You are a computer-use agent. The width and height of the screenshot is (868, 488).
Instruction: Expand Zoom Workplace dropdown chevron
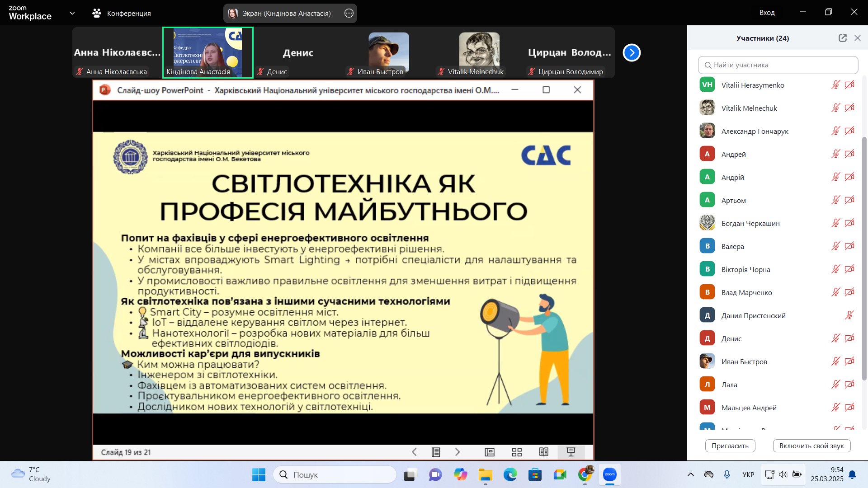point(72,13)
